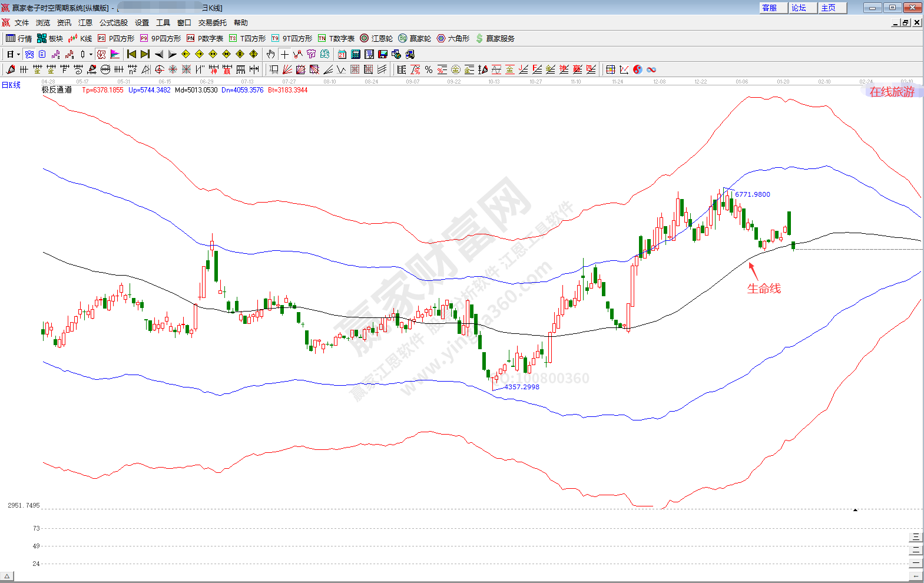
Task: Click the percent sign tool icon
Action: click(429, 69)
